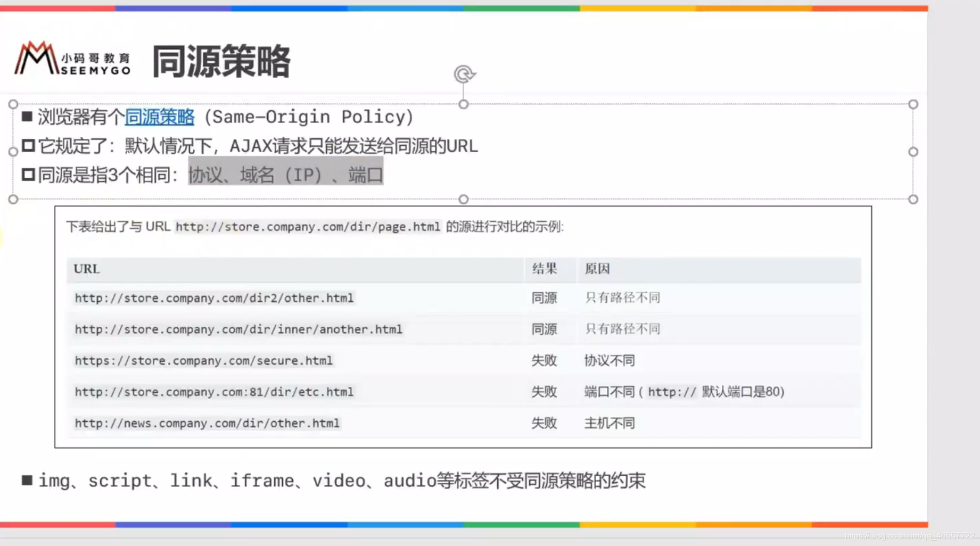Screen dimensions: 980x546
Task: Click 失败 result in the :81 port row
Action: pyautogui.click(x=544, y=392)
